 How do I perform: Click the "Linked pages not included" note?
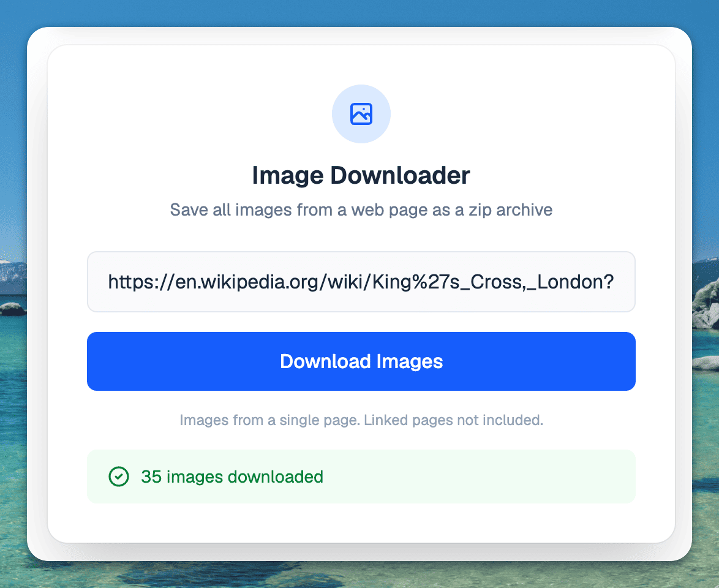point(361,420)
